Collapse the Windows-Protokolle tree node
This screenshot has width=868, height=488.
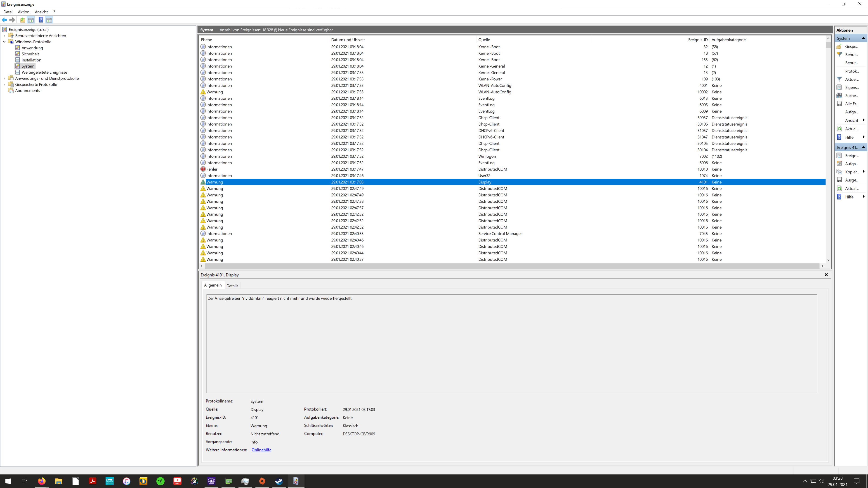tap(4, 42)
